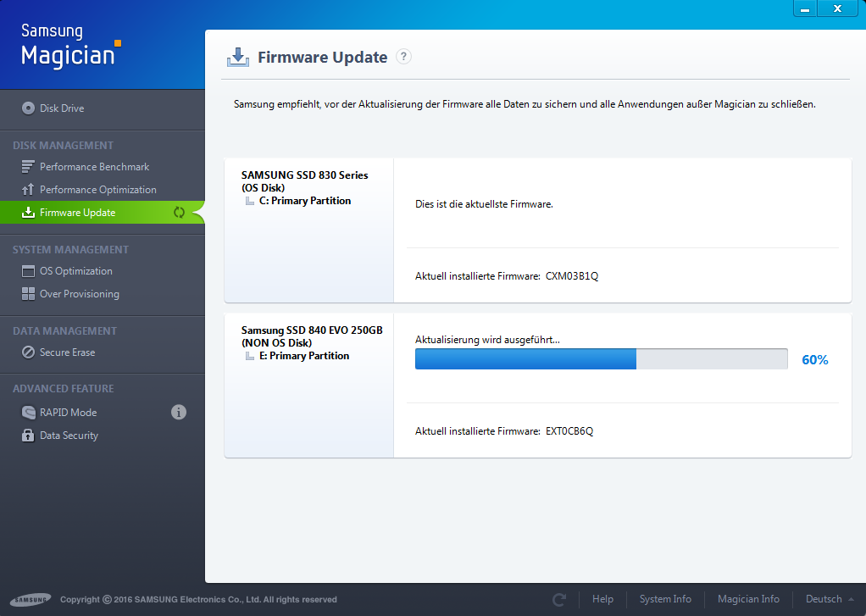Click the refresh arrow in bottom bar
This screenshot has width=866, height=616.
(559, 599)
